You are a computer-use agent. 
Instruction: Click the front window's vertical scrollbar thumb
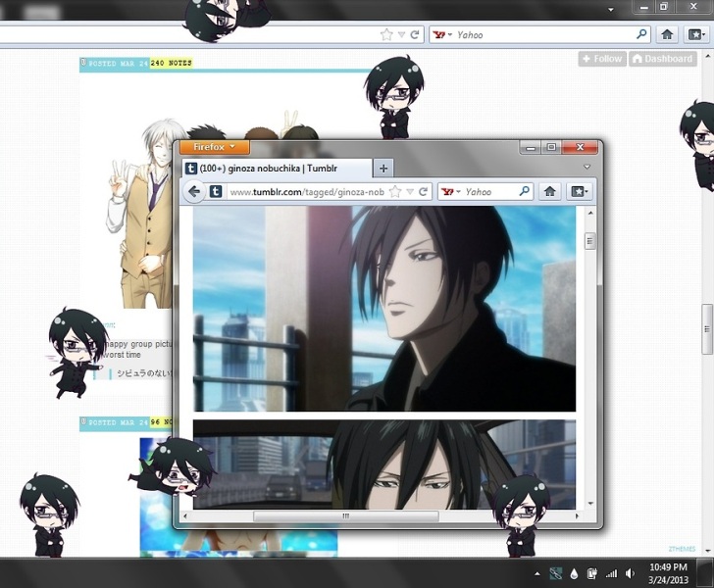pos(589,241)
